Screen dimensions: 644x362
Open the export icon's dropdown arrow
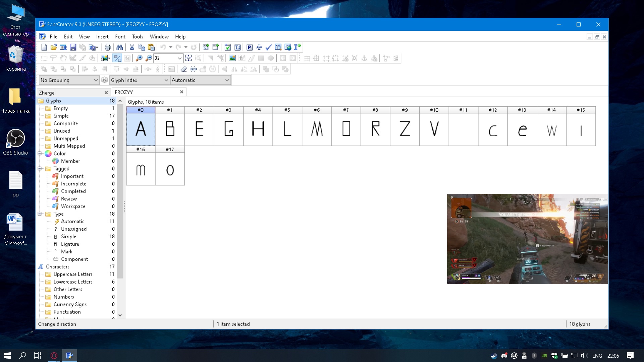[97, 48]
